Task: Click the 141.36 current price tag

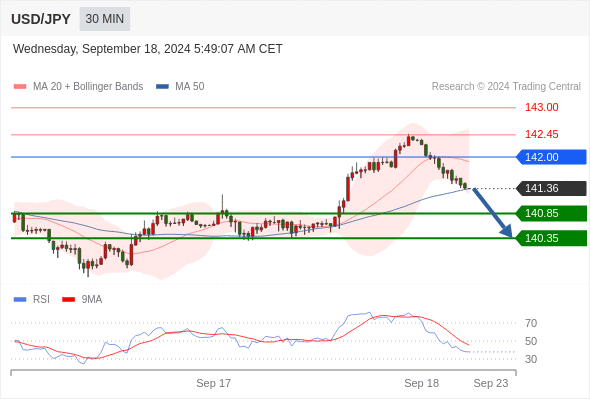Action: click(551, 188)
